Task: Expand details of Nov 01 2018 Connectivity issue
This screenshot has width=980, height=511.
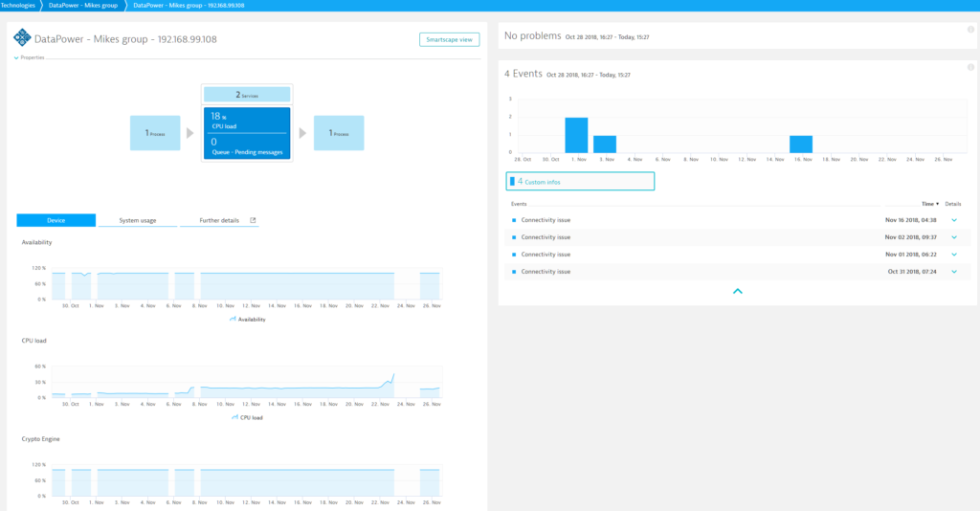Action: pos(954,255)
